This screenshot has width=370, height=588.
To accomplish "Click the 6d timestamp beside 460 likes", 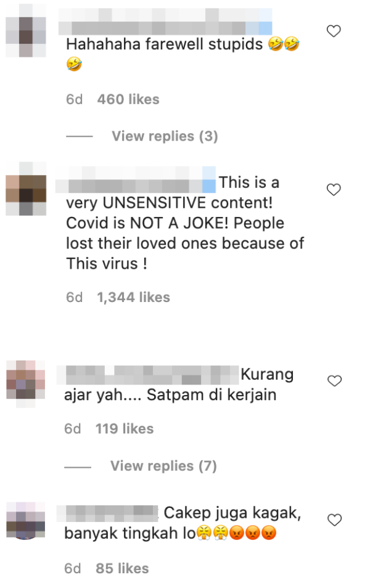I will pos(74,99).
